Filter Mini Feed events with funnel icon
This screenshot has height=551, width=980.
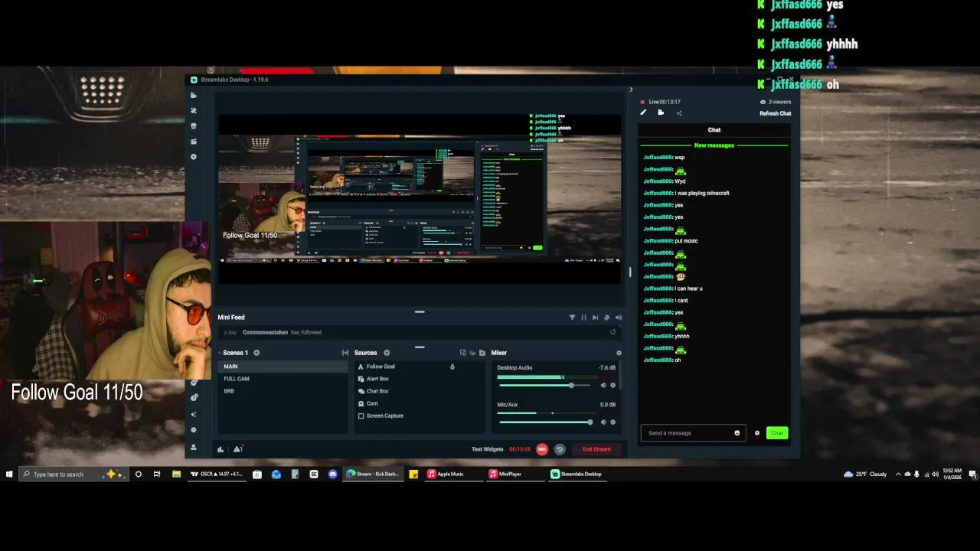572,318
